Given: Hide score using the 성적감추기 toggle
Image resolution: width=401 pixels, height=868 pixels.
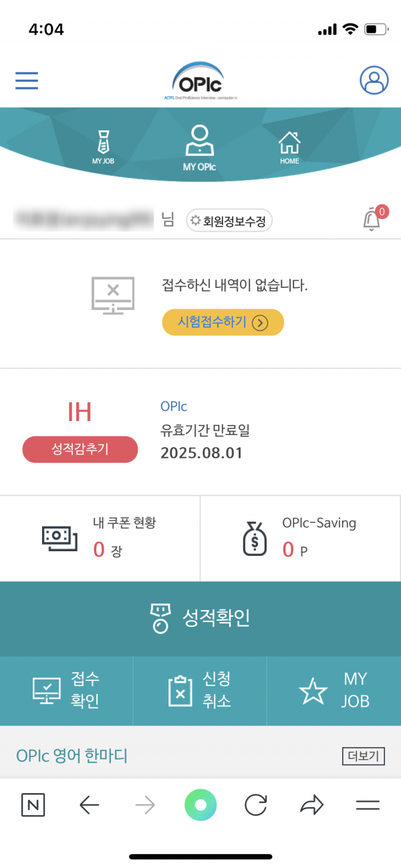Looking at the screenshot, I should pos(80,449).
